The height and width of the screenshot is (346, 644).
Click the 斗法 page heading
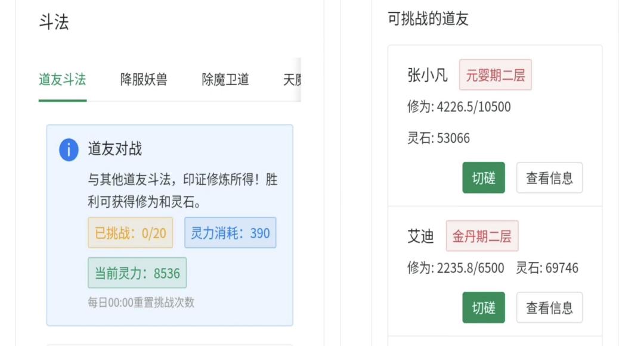pyautogui.click(x=54, y=21)
